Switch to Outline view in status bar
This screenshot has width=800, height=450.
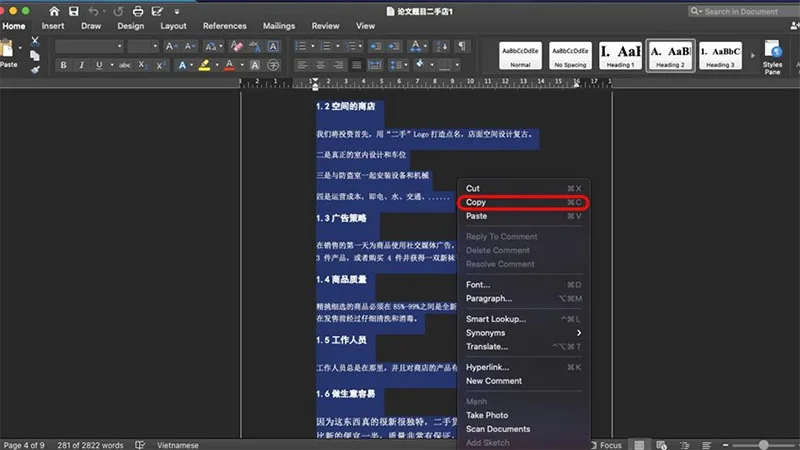(x=685, y=445)
